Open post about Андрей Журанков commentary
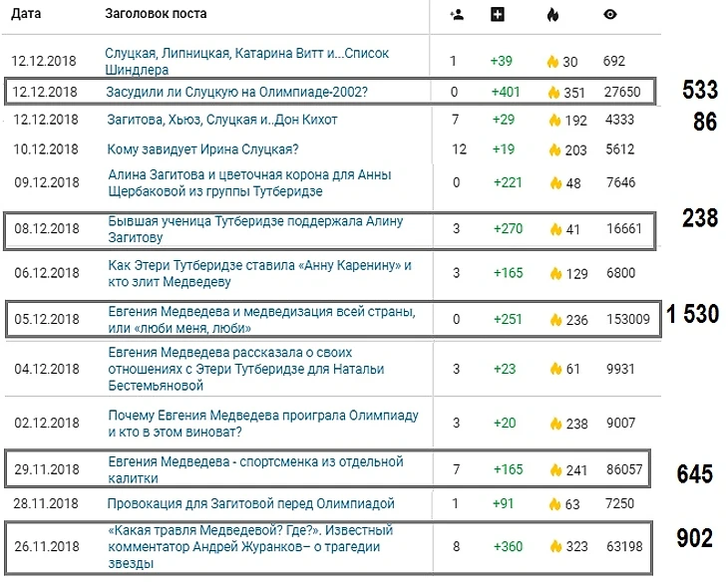 [250, 547]
